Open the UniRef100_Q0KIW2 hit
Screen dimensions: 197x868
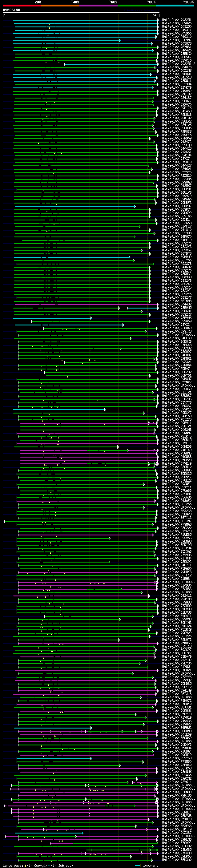click(176, 118)
